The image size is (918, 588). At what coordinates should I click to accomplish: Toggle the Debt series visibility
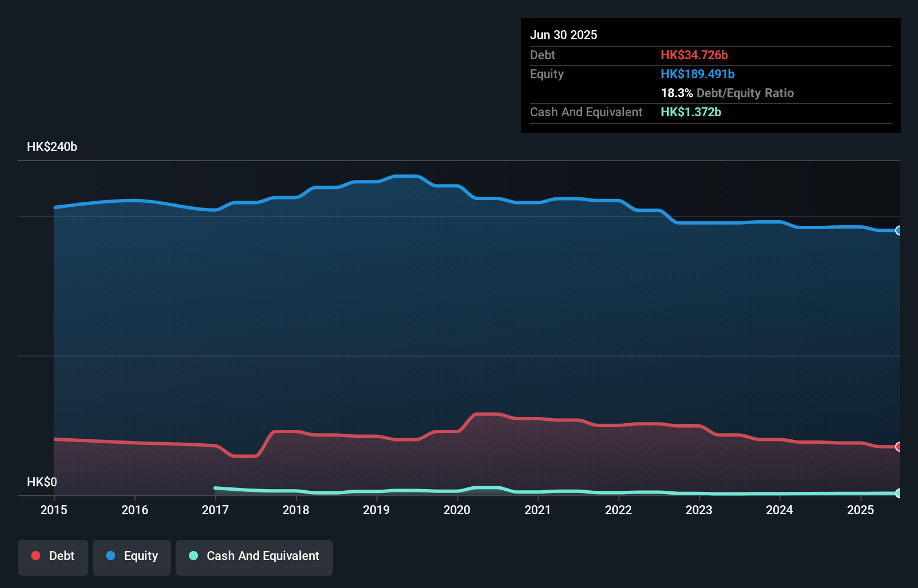[53, 556]
